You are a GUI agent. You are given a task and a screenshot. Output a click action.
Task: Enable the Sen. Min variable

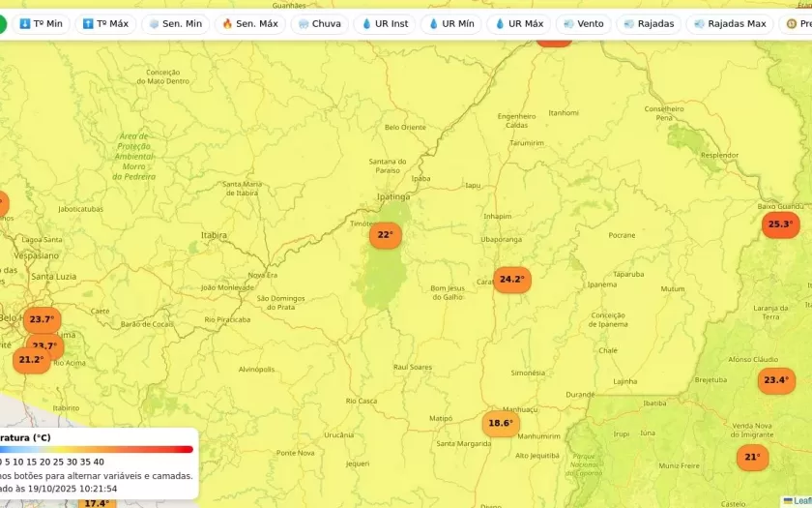tap(175, 23)
